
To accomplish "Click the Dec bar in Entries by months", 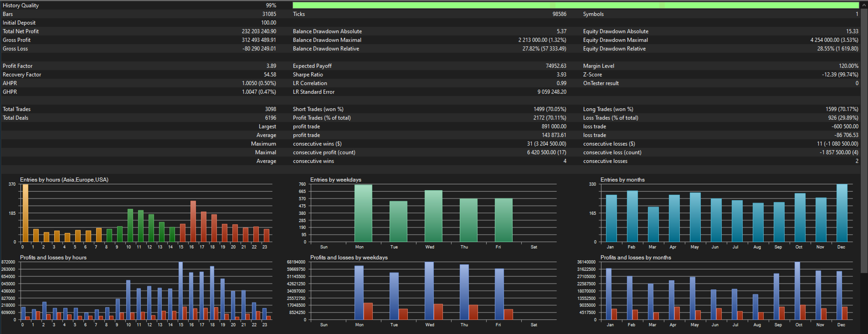I will click(842, 213).
